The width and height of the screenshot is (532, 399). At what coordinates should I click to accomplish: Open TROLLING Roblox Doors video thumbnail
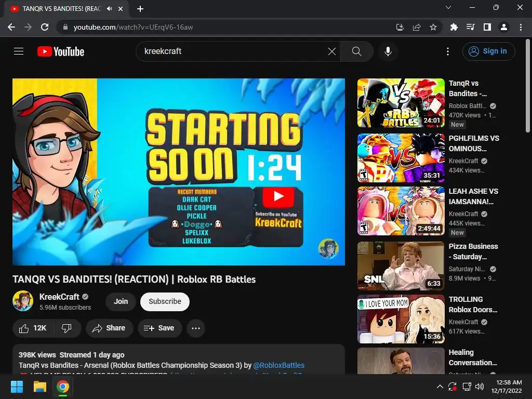click(x=401, y=319)
